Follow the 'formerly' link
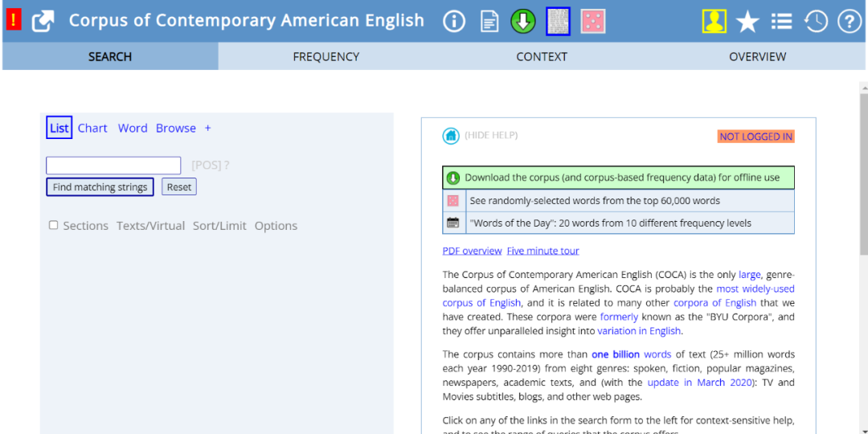 [x=619, y=317]
